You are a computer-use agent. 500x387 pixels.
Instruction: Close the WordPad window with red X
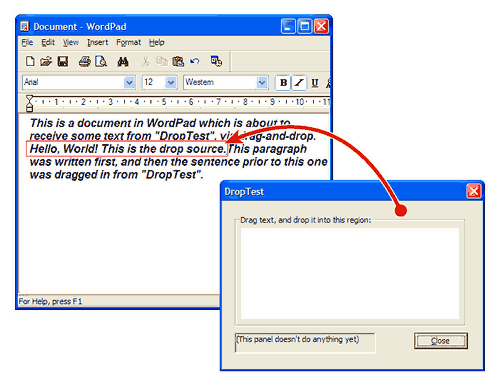(x=321, y=26)
